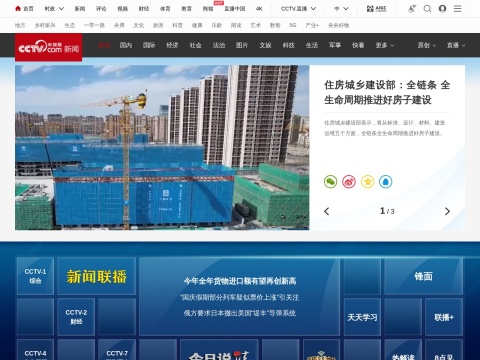
Task: Click the red home icon labeled 首页
Action: 24,9
